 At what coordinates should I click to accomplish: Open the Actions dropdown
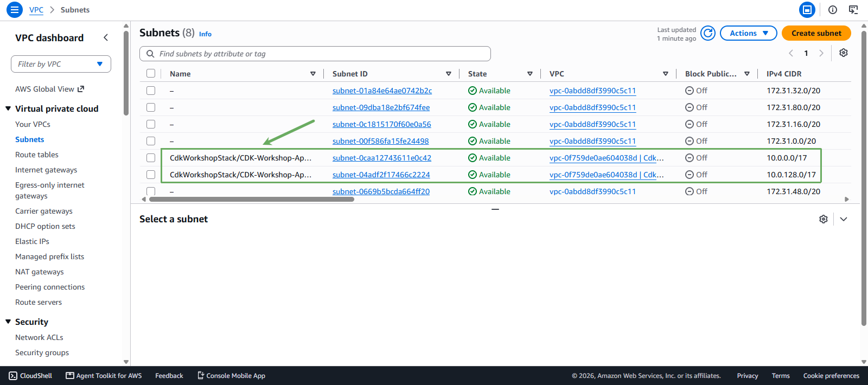(749, 33)
